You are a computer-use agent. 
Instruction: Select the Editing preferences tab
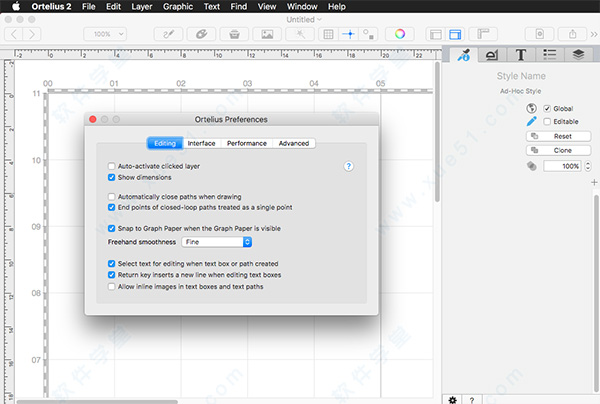[165, 143]
